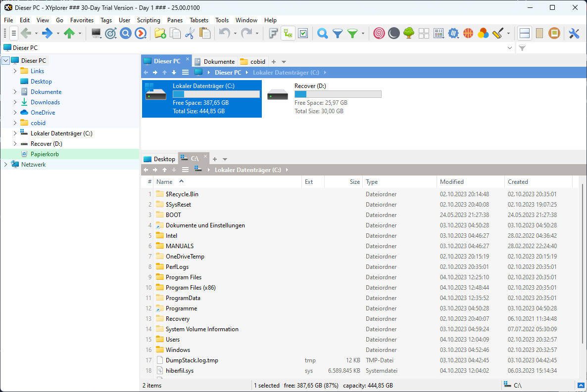
Task: Toggle the selection checkboxes toolbar button
Action: pos(303,34)
